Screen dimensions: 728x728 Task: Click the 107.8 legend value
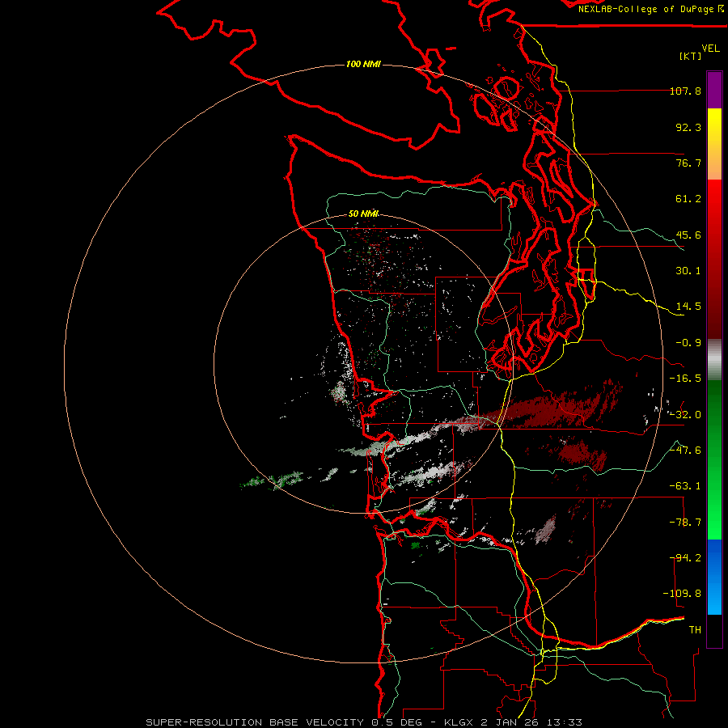coord(685,91)
